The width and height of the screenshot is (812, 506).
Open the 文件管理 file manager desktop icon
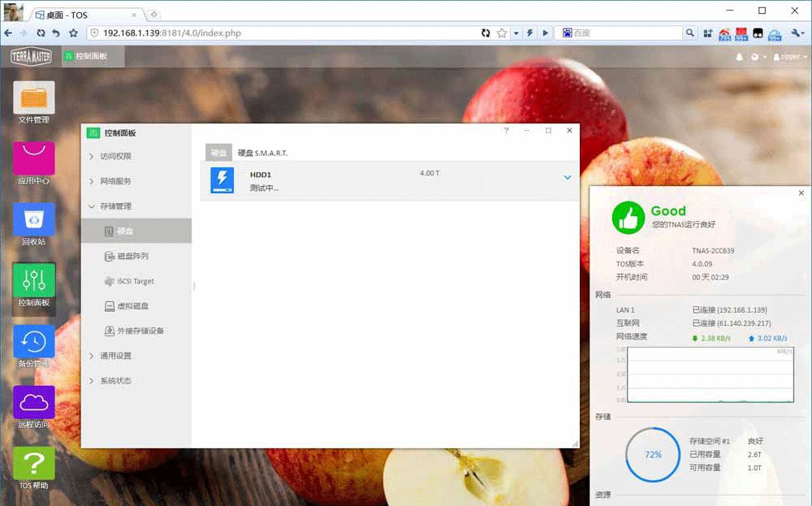click(x=33, y=98)
